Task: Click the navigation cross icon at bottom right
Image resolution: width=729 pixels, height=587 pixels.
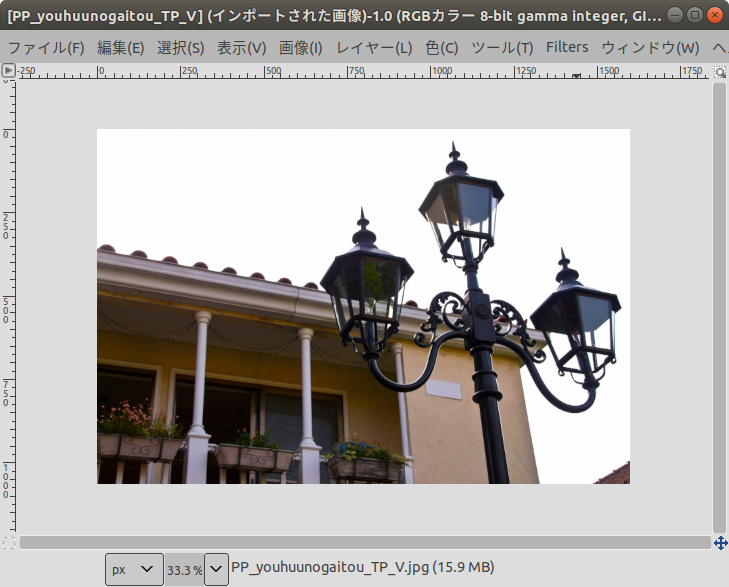Action: point(721,543)
